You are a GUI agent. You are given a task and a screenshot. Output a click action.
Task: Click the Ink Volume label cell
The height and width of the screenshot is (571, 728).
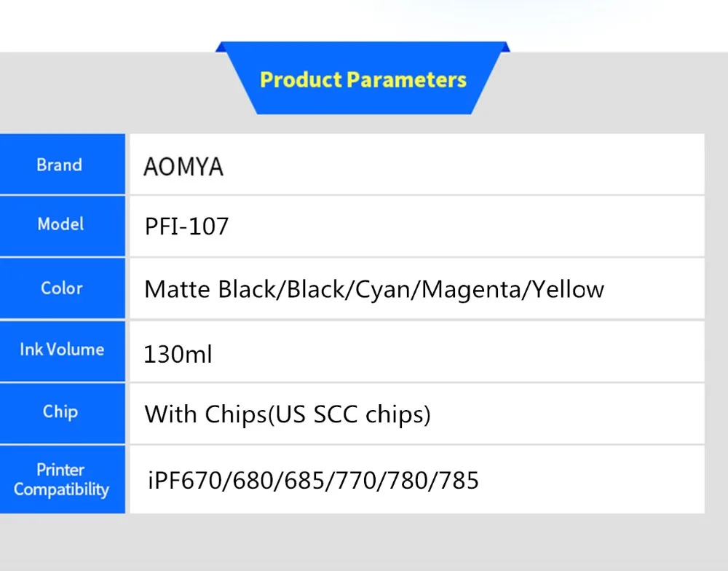62,350
